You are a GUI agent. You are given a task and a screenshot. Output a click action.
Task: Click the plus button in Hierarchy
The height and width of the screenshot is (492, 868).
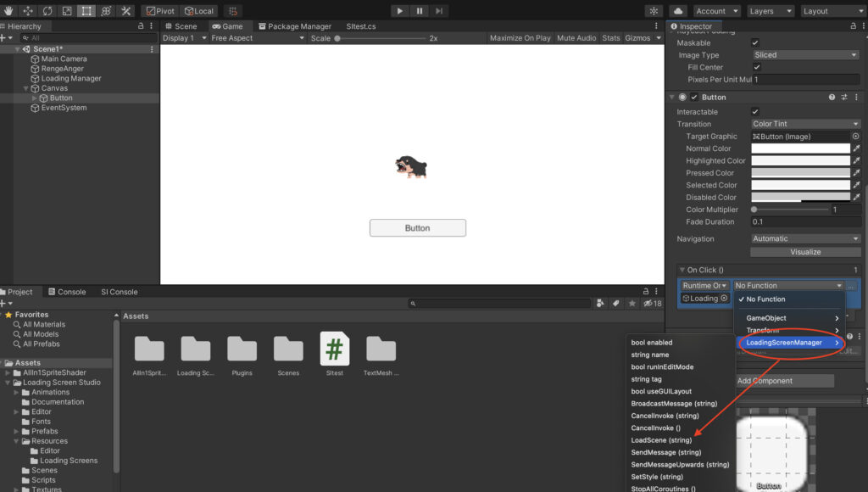click(3, 37)
